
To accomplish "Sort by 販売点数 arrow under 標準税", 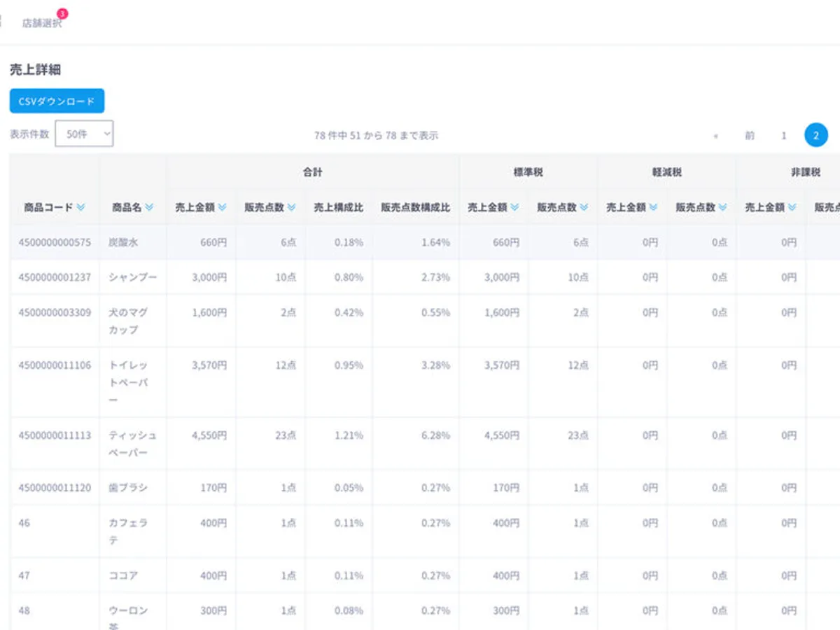I will click(x=583, y=208).
